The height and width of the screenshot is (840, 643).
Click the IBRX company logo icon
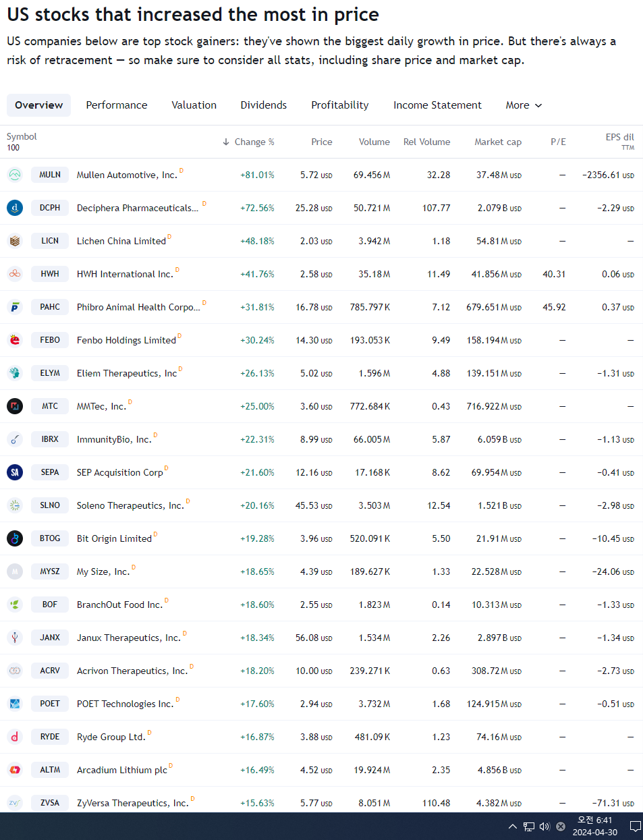pos(15,439)
